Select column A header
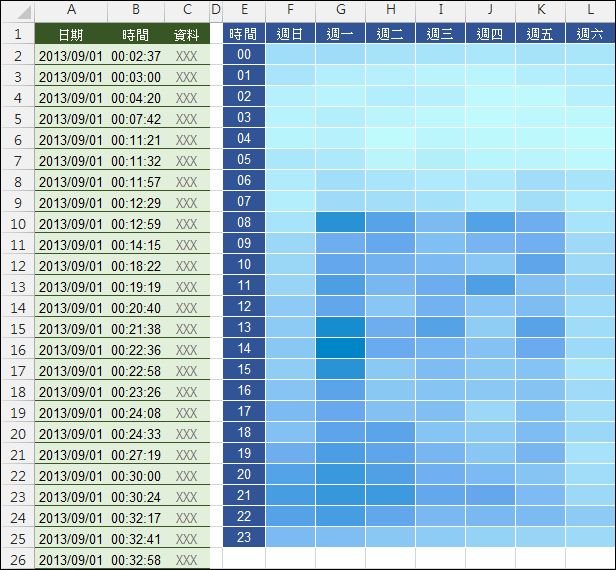Image resolution: width=616 pixels, height=570 pixels. pos(71,10)
